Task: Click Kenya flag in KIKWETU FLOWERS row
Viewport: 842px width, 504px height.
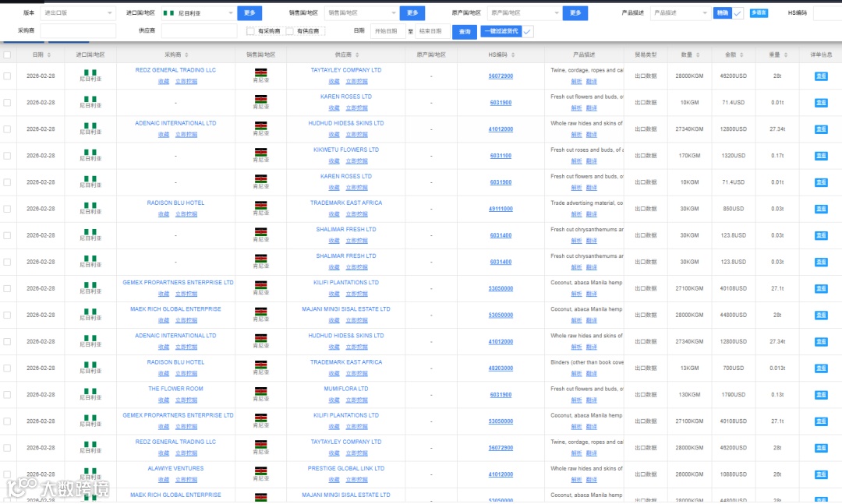Action: click(261, 153)
